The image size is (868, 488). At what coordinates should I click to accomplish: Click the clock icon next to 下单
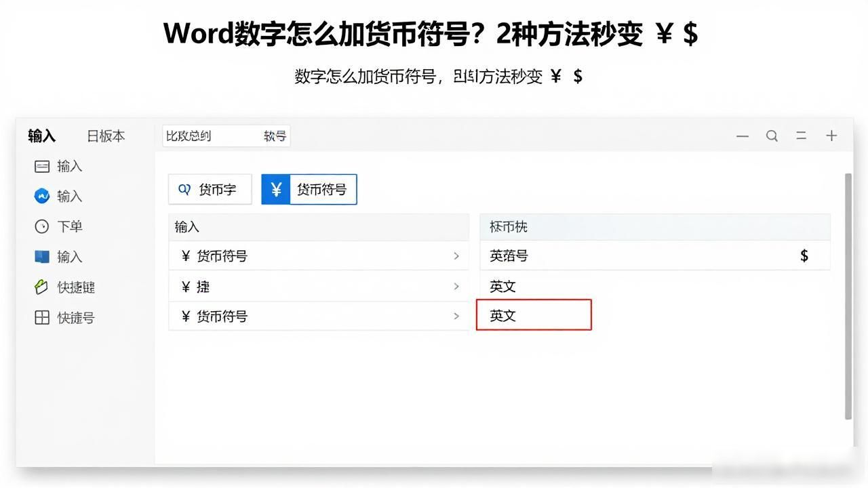[x=42, y=226]
